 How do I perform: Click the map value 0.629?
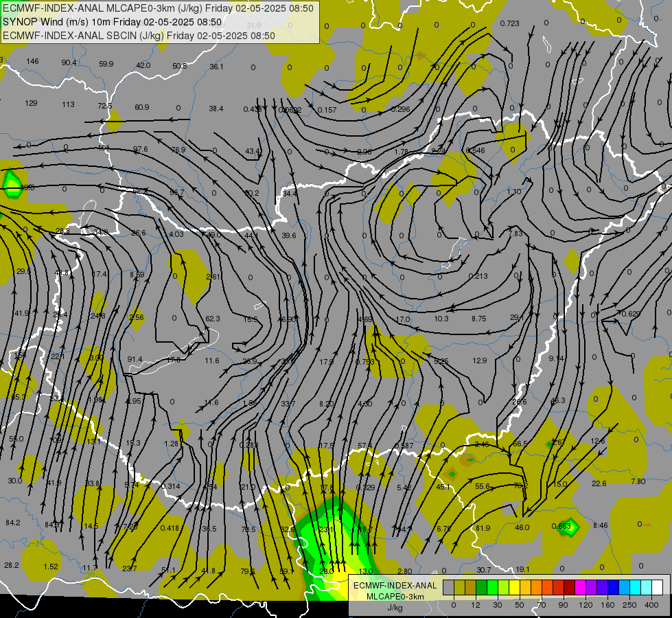[629, 314]
